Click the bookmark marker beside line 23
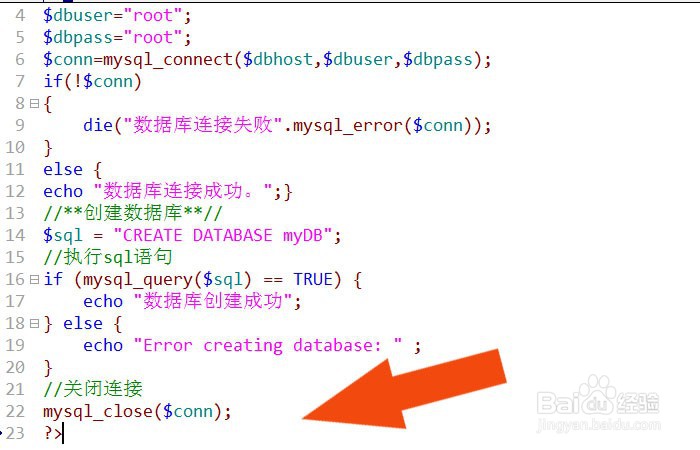This screenshot has width=700, height=450. [x=1, y=432]
